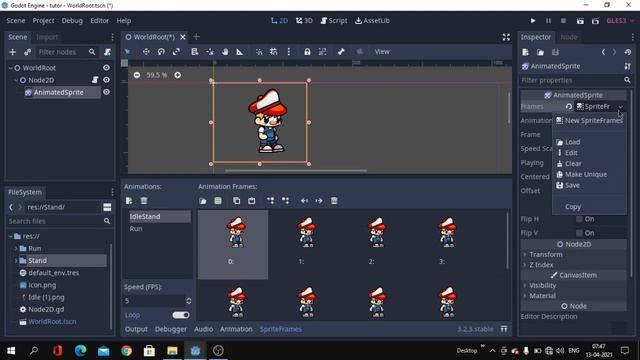Open the GLES3 renderer dropdown

pos(620,20)
